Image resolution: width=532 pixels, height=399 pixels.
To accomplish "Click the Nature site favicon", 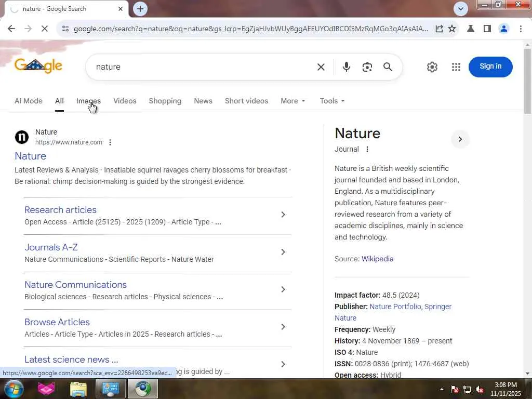I will click(x=22, y=137).
